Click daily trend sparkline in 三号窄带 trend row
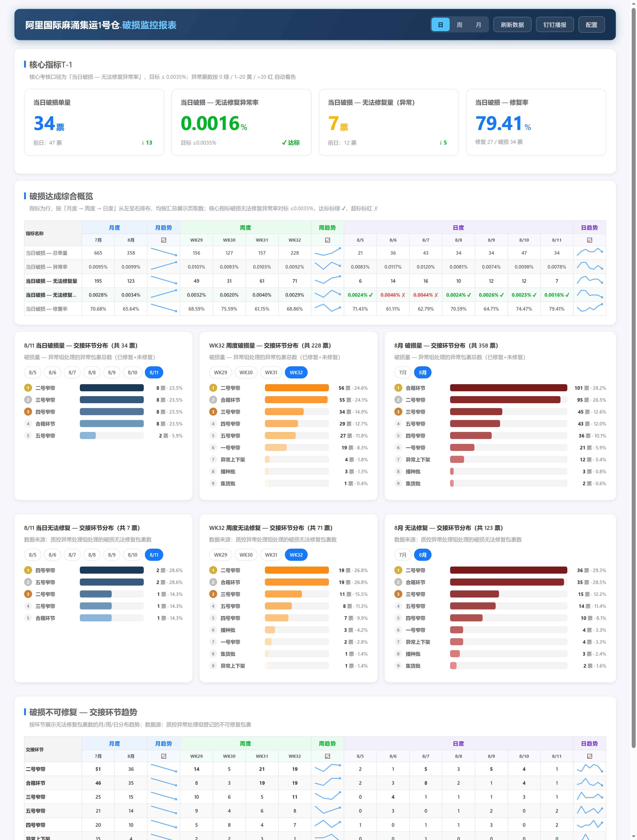637x840 pixels. (589, 796)
